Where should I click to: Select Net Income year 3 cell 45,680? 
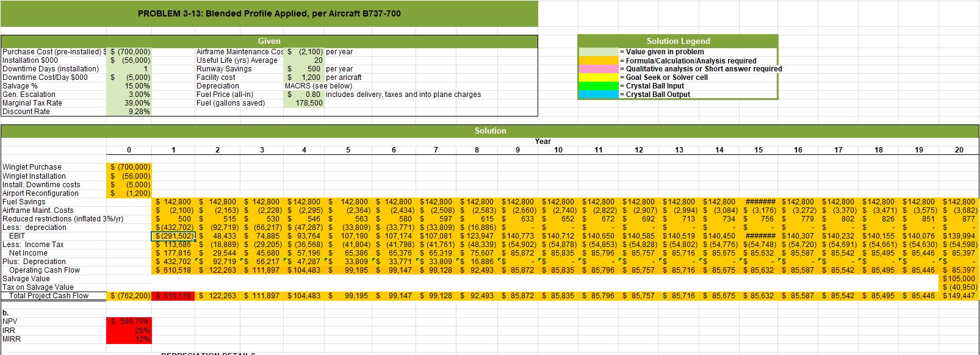[x=263, y=253]
